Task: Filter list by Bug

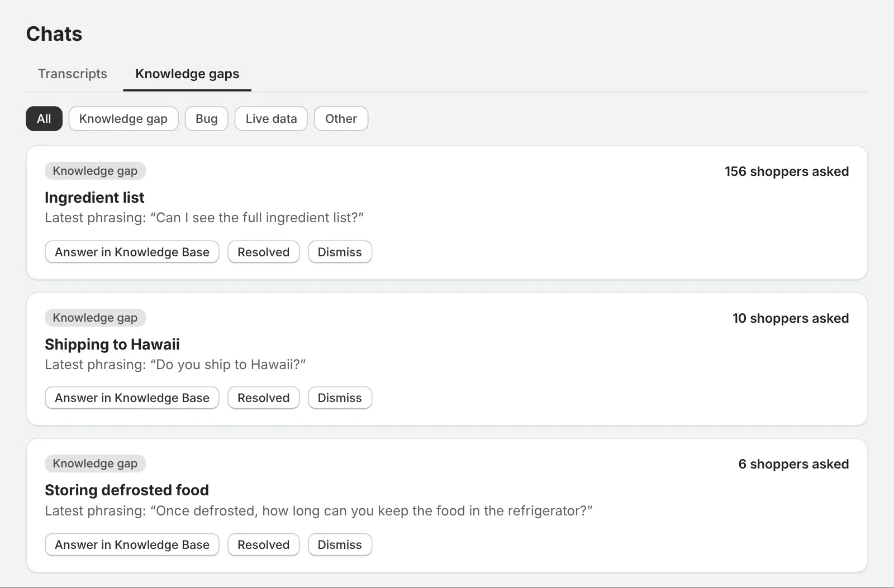Action: pos(207,119)
